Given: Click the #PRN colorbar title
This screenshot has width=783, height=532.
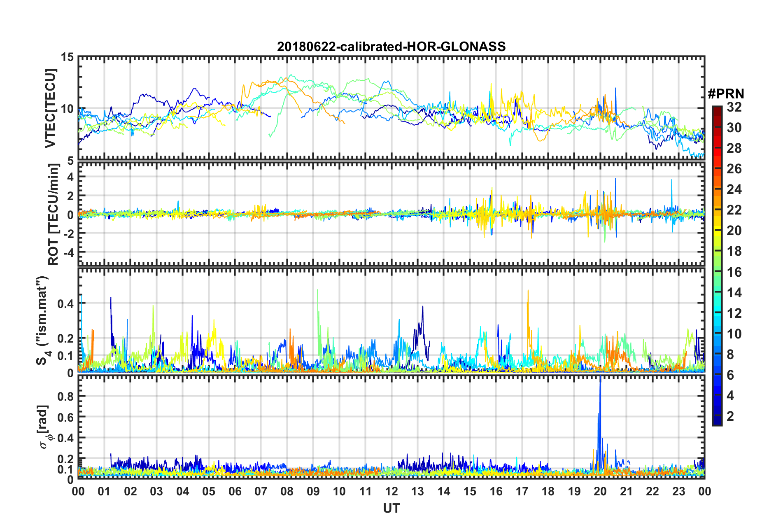Looking at the screenshot, I should point(726,94).
